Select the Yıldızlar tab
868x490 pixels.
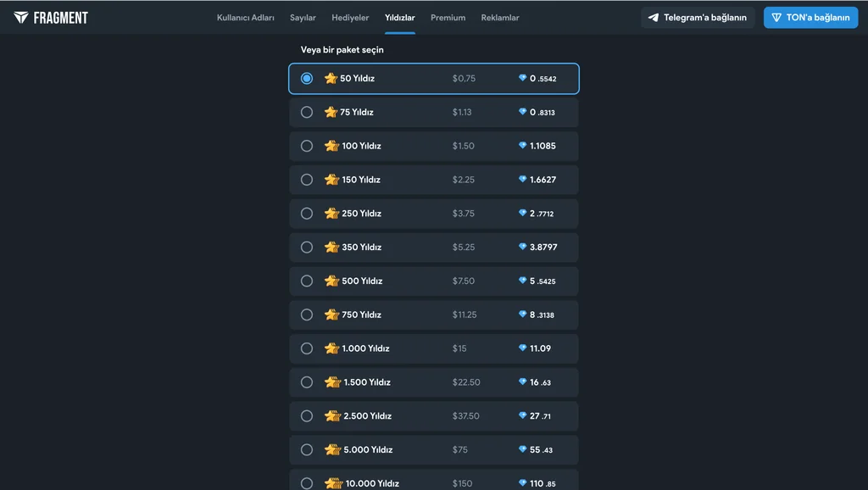pos(400,18)
